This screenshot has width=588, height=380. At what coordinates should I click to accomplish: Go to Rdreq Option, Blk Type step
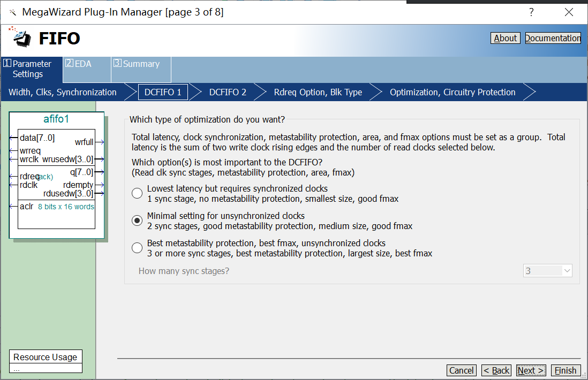[318, 92]
